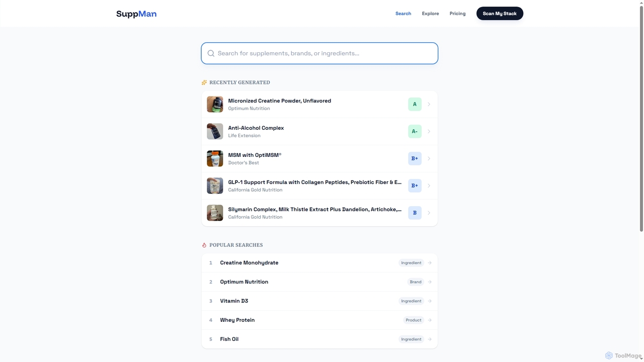Click the Scan My Stack button
The image size is (644, 362).
500,14
